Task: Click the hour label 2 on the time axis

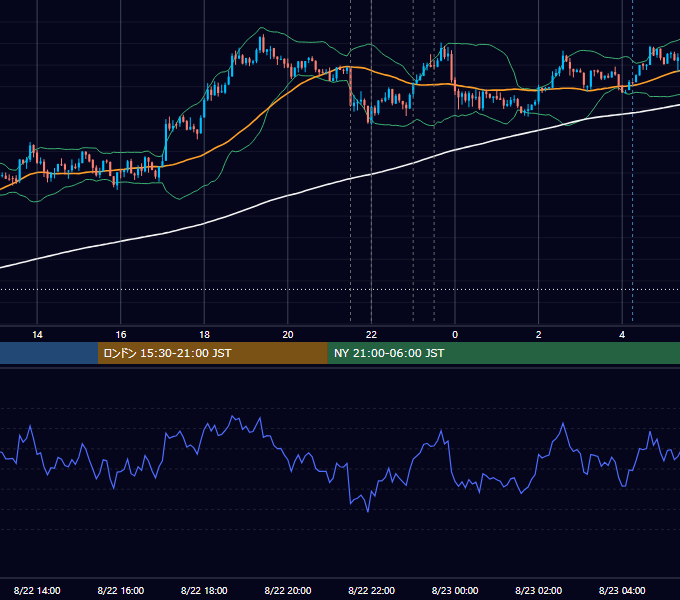Action: coord(539,335)
